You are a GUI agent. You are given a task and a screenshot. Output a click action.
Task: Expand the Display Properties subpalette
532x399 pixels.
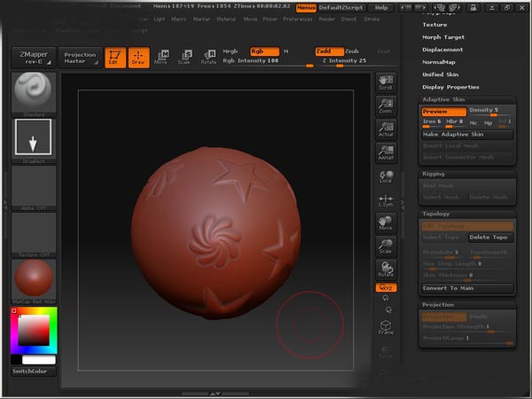tap(450, 87)
